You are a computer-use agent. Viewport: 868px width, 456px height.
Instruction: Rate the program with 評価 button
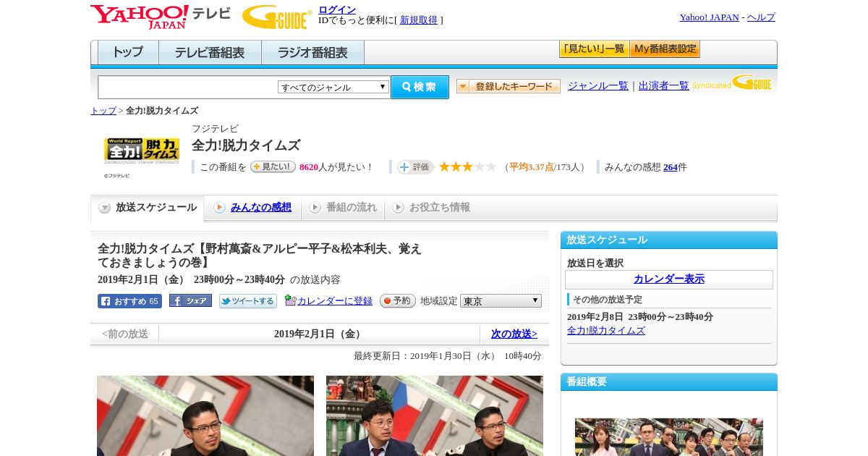pyautogui.click(x=415, y=167)
